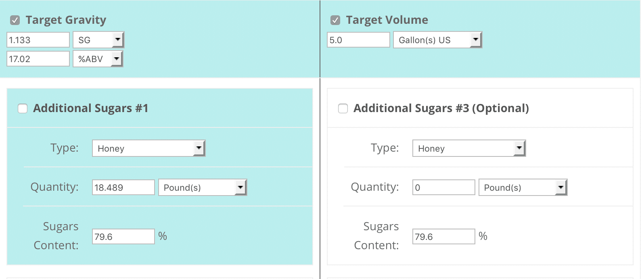Screen dimensions: 644x279
Task: Enable Additional Sugars #1 checkbox
Action: [23, 108]
